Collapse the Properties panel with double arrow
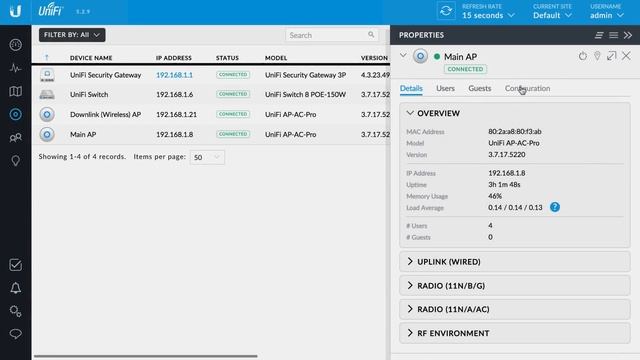Image resolution: width=640 pixels, height=360 pixels. [628, 35]
